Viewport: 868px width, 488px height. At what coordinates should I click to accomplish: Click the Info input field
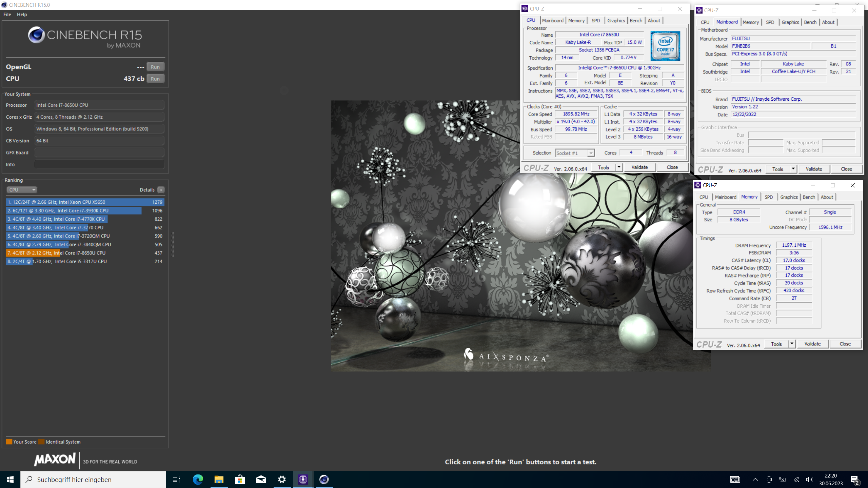[99, 164]
